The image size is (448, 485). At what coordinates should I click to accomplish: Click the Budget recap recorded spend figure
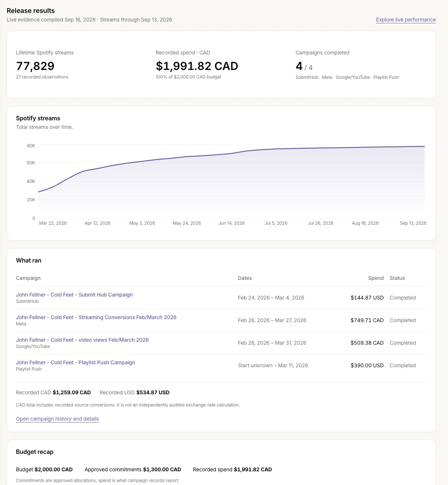pos(232,469)
